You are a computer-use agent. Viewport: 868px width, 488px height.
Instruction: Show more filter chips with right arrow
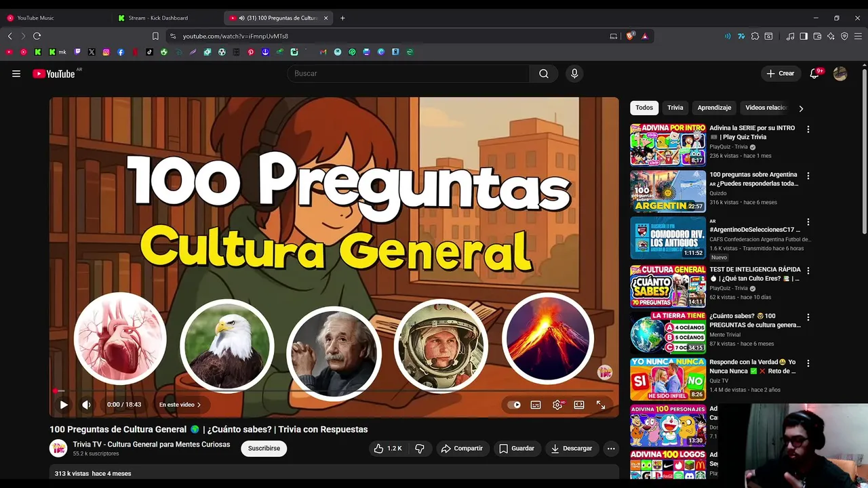[801, 108]
